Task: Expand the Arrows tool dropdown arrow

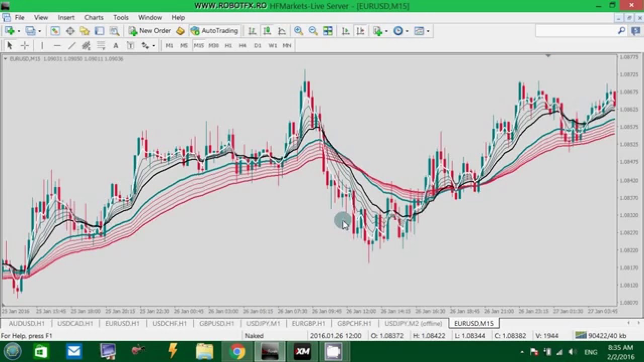Action: 153,46
